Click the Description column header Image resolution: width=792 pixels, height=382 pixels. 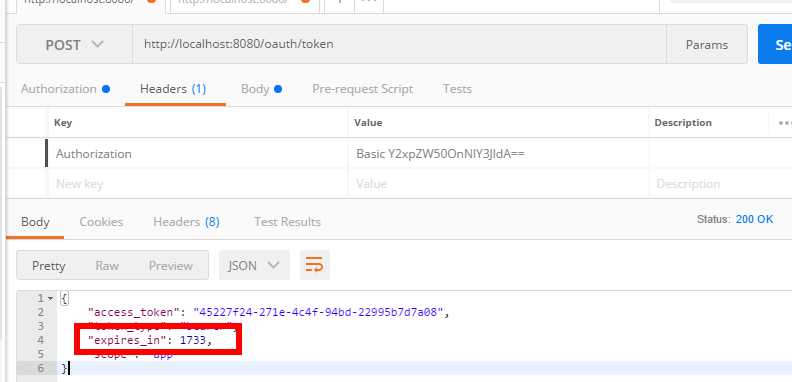pos(683,123)
